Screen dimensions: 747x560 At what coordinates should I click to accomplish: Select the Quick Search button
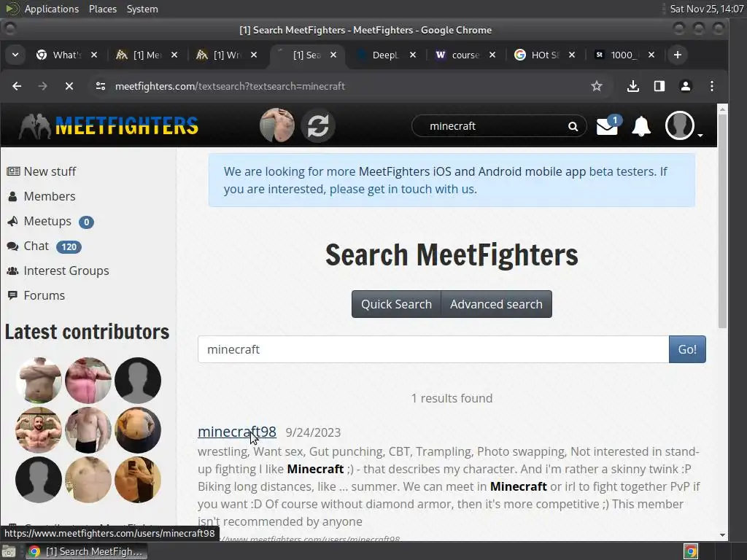click(x=396, y=304)
